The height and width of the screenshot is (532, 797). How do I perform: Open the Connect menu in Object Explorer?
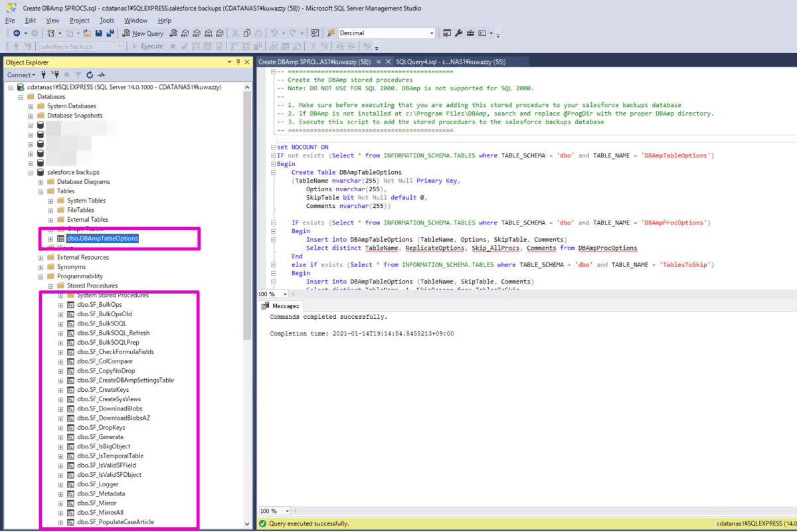[x=21, y=75]
